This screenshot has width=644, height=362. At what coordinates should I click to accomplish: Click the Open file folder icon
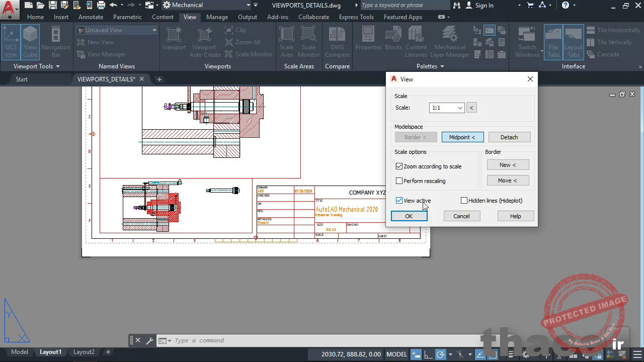(41, 6)
